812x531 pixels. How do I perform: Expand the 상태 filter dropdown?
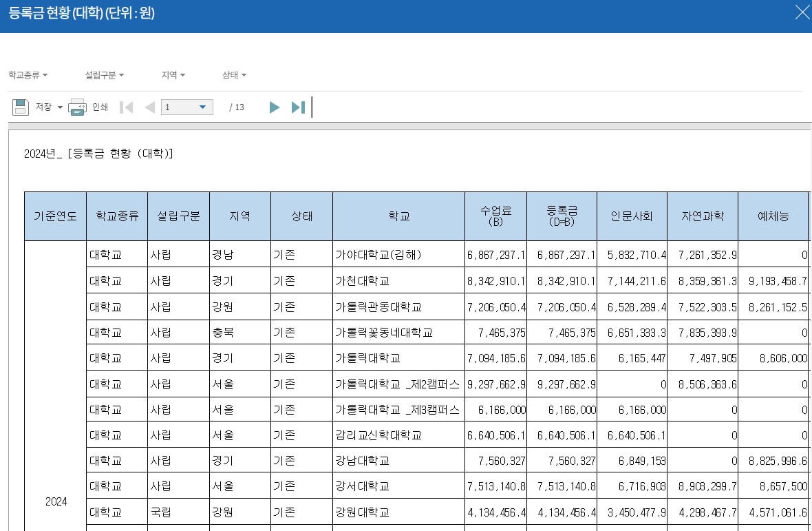point(233,76)
